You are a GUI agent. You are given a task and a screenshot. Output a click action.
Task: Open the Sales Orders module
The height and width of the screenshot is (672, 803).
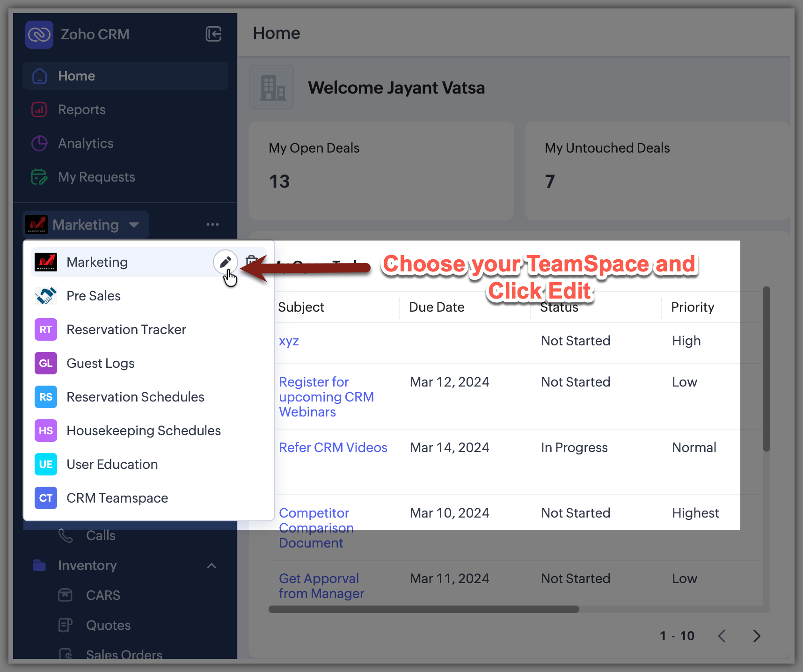tap(124, 654)
